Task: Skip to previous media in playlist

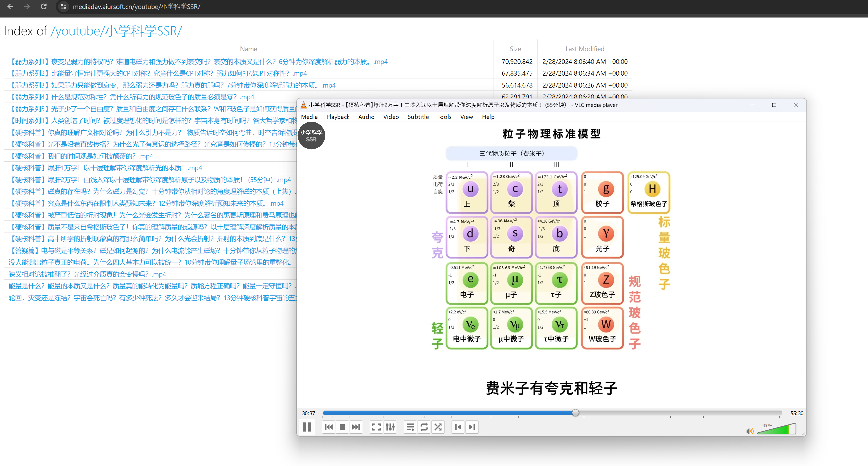Action: pyautogui.click(x=329, y=427)
